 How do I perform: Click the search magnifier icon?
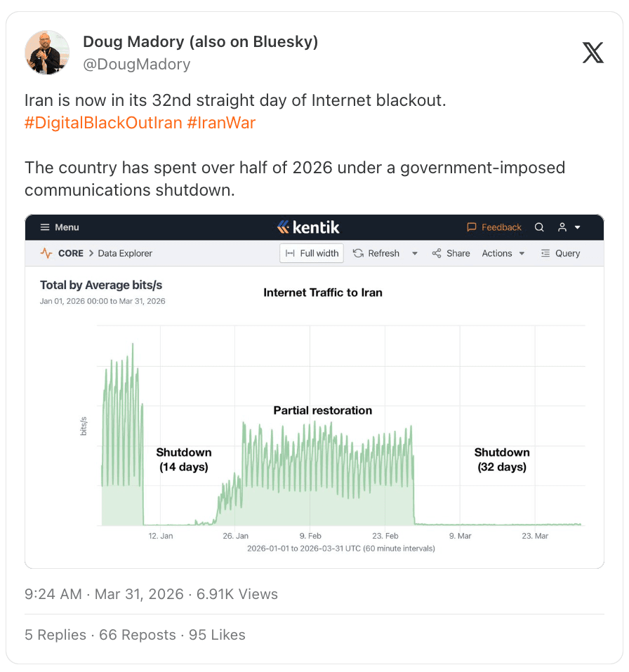[539, 227]
